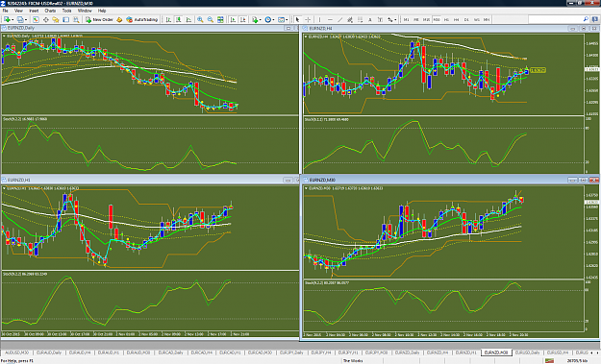Viewport: 601px width, 364px height.
Task: Open the Tools menu
Action: 66,11
